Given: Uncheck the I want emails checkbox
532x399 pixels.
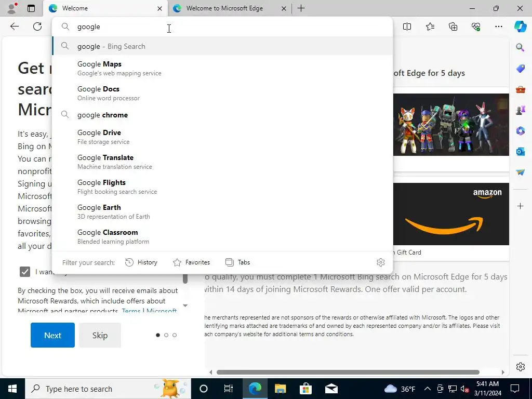Looking at the screenshot, I should (x=25, y=272).
